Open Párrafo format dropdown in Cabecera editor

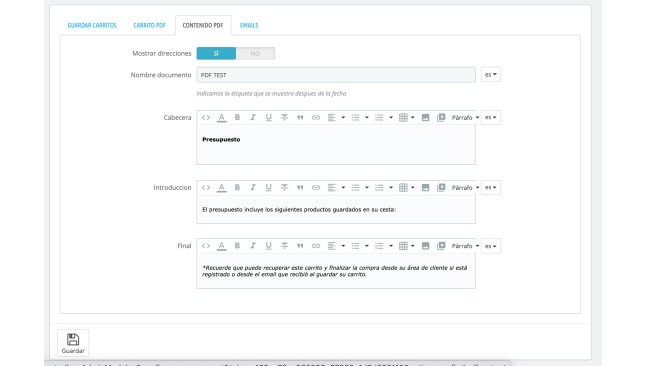466,117
